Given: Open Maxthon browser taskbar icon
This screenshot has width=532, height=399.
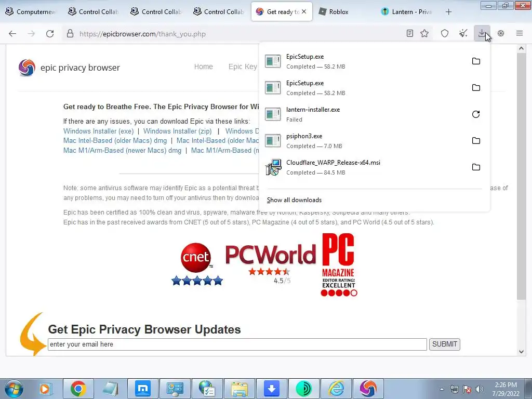Looking at the screenshot, I should pos(143,389).
